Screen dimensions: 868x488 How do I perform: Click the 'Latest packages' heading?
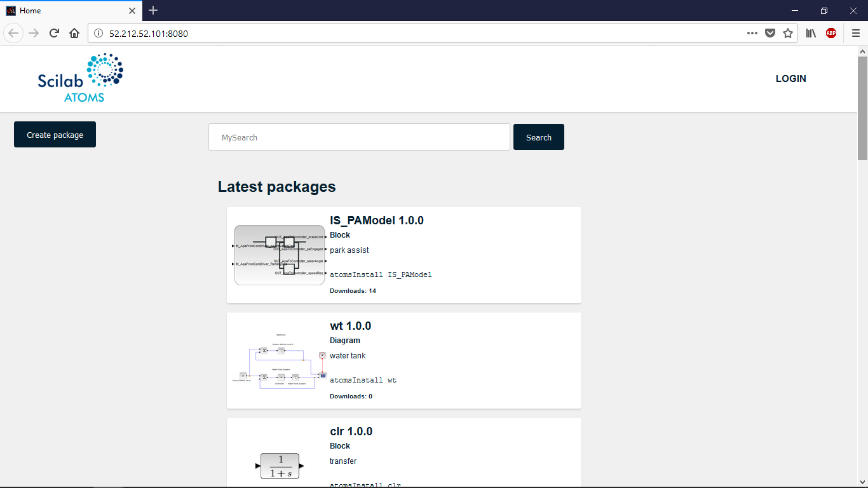(277, 187)
